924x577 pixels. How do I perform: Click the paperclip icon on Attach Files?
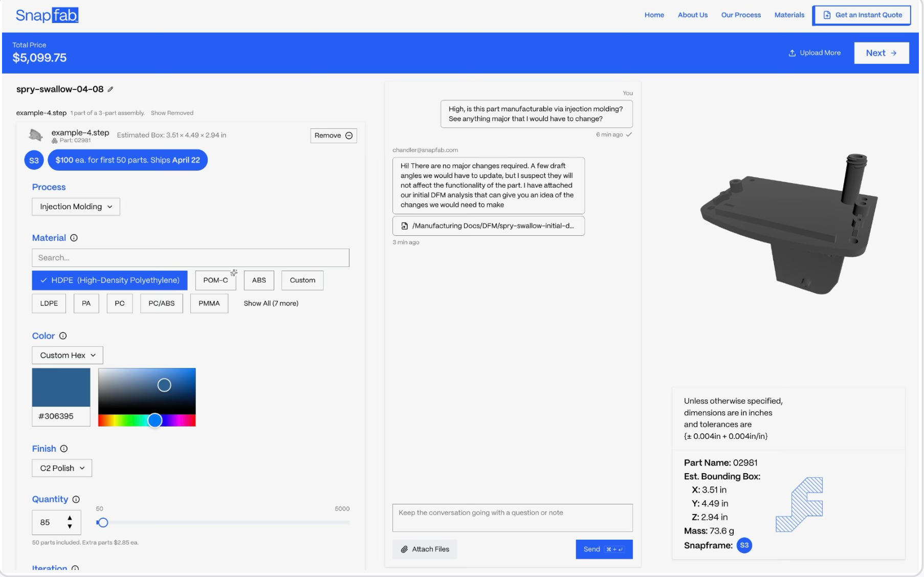tap(404, 549)
